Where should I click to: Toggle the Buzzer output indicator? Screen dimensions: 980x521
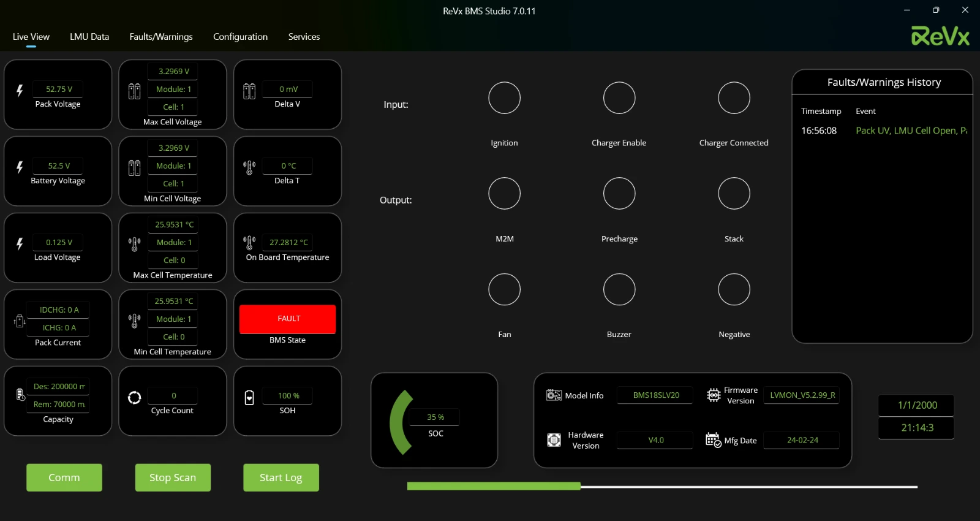click(x=619, y=289)
